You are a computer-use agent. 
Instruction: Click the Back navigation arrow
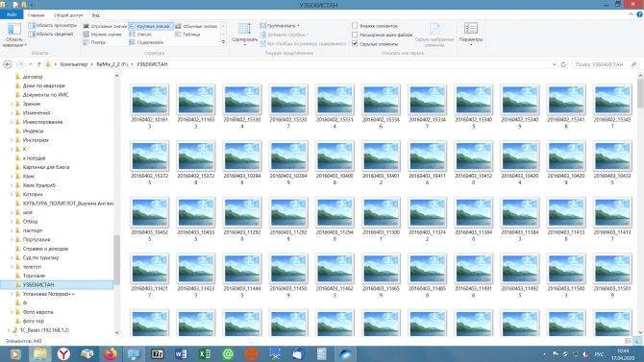pyautogui.click(x=8, y=64)
